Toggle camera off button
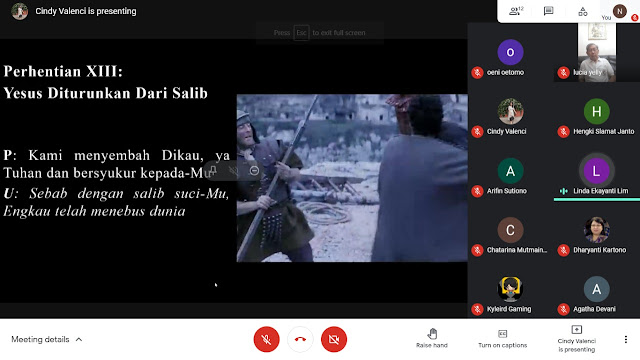Viewport: 640px width, 360px height. [x=333, y=339]
